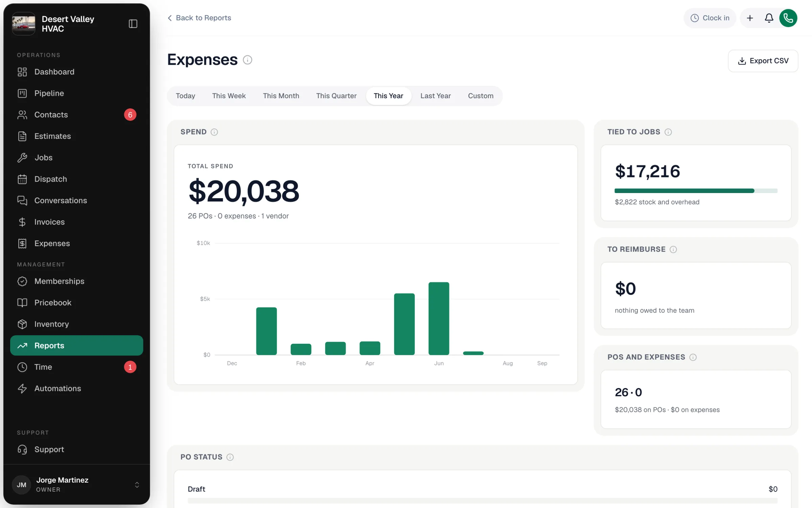812x508 pixels.
Task: Open Support page
Action: (76, 449)
